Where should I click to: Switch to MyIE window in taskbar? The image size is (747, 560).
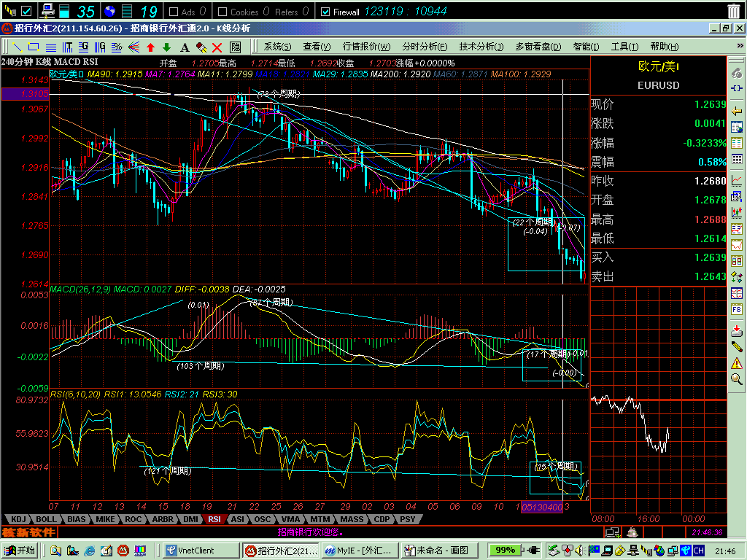pos(360,551)
